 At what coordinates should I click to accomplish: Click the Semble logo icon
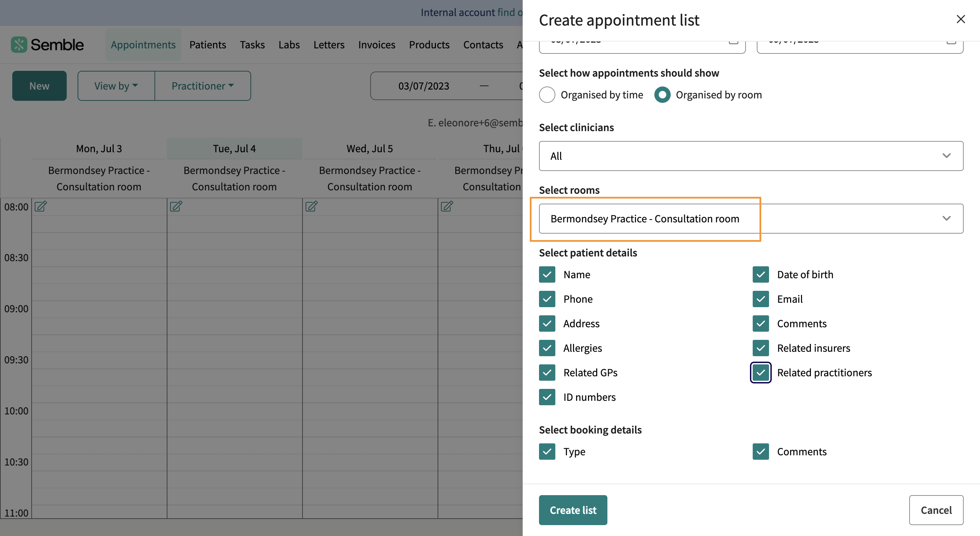tap(19, 45)
